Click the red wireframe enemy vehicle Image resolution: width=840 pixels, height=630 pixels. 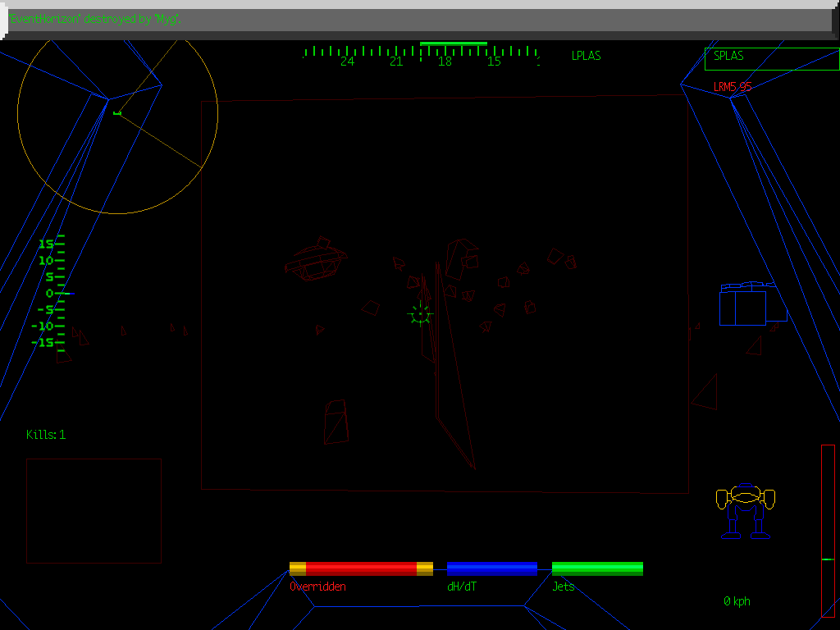point(315,261)
